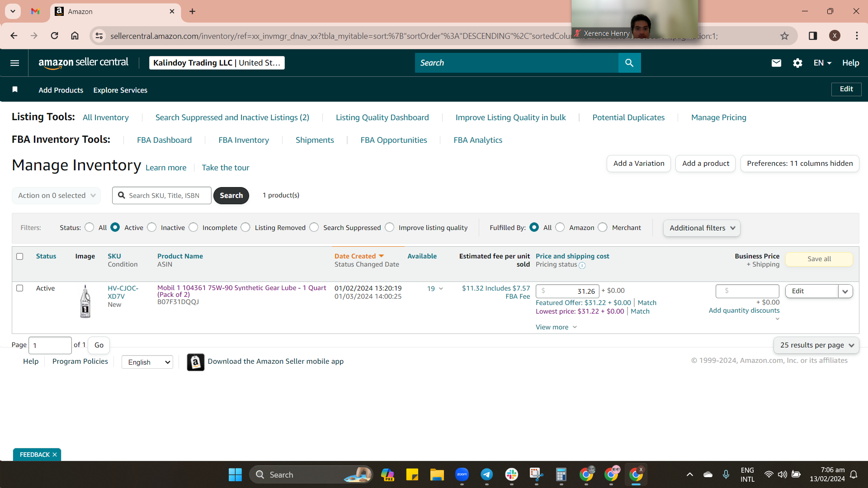868x488 pixels.
Task: Open Preferences: 11 columns hidden
Action: [x=800, y=164]
